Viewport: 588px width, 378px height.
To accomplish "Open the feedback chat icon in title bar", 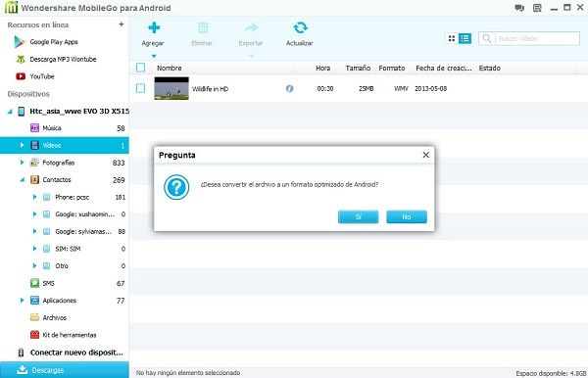I will 519,8.
